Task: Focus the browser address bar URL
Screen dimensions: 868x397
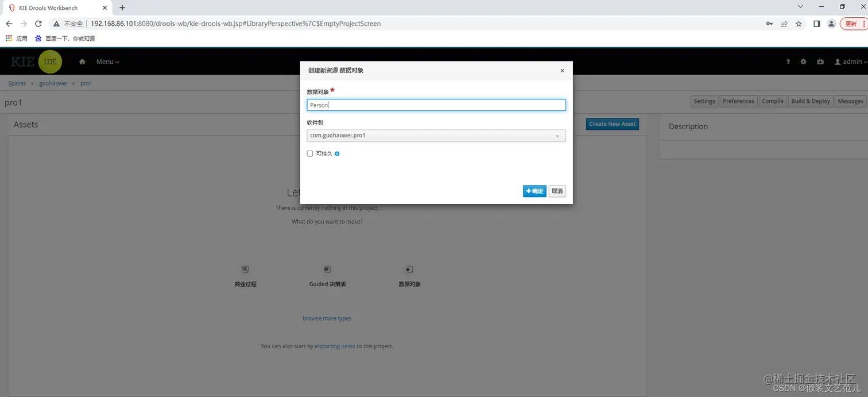Action: pos(235,24)
